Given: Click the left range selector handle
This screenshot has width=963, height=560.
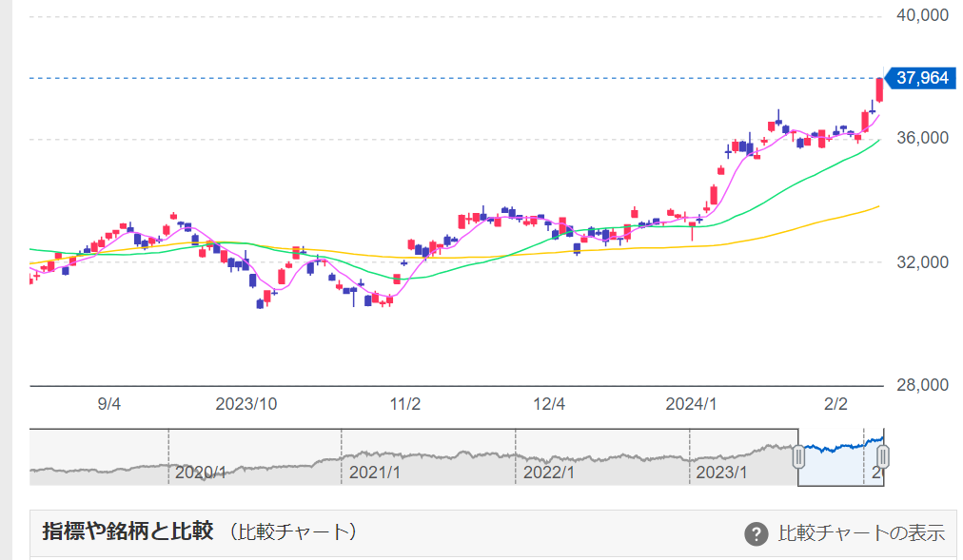Looking at the screenshot, I should [799, 457].
